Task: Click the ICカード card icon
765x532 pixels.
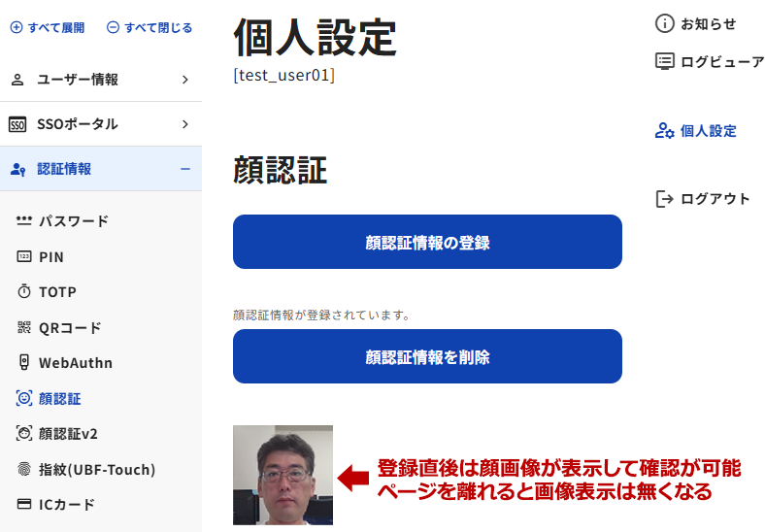Action: tap(24, 505)
